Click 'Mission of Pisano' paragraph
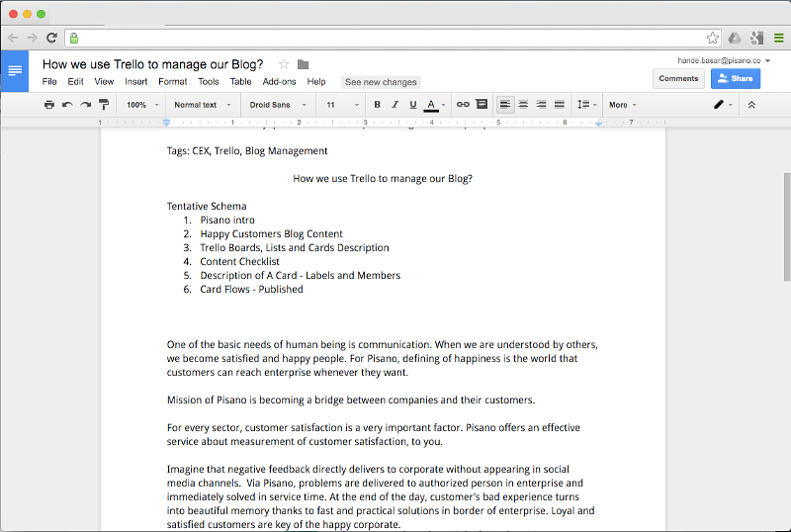 (x=351, y=399)
